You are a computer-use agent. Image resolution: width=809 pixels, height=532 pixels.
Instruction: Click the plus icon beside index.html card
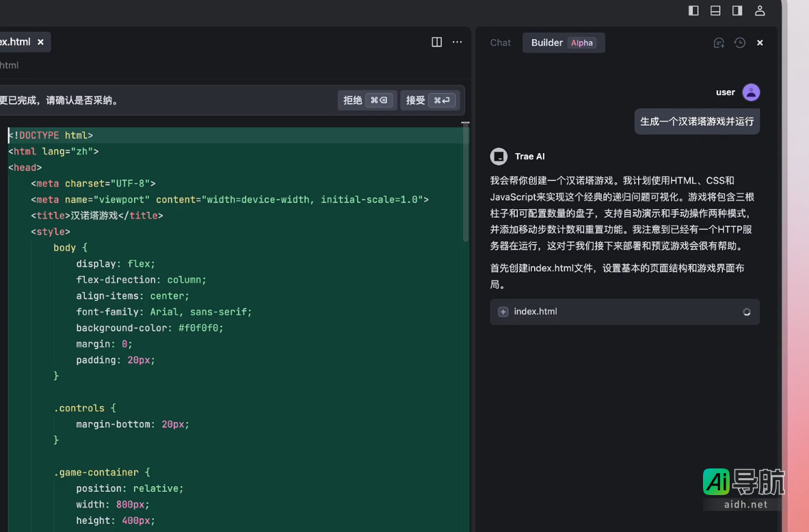(x=503, y=312)
